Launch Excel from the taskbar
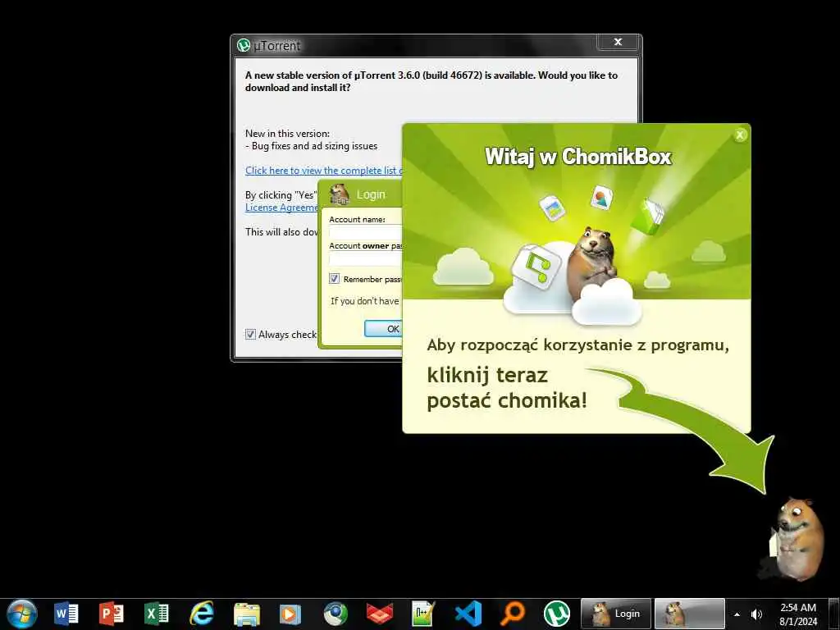 [157, 614]
